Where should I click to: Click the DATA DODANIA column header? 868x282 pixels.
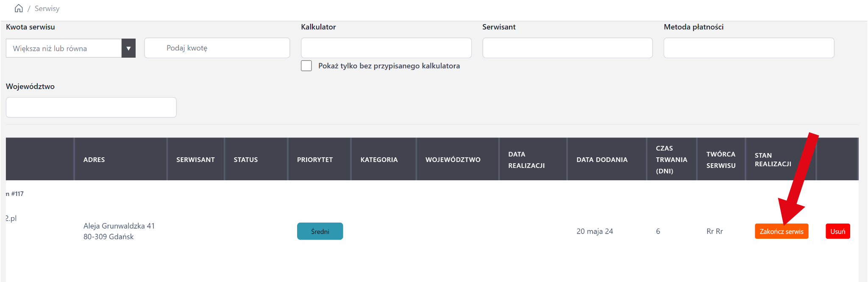coord(602,159)
